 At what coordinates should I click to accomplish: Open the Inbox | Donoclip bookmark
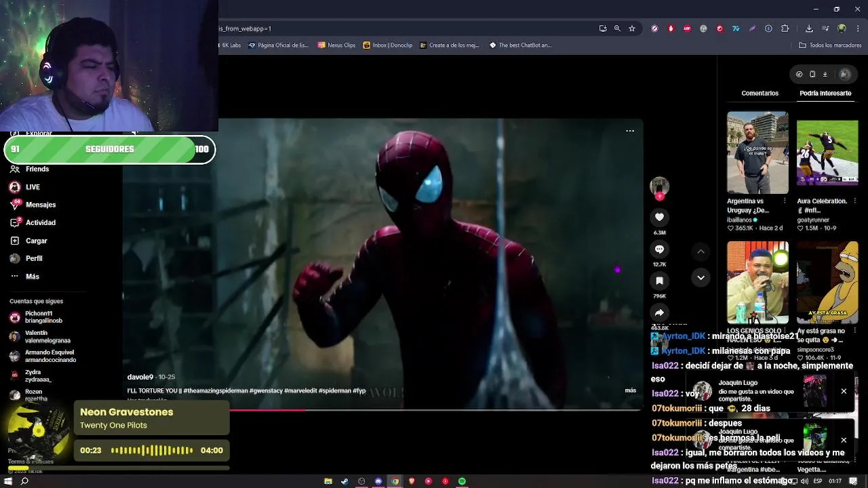pos(387,45)
